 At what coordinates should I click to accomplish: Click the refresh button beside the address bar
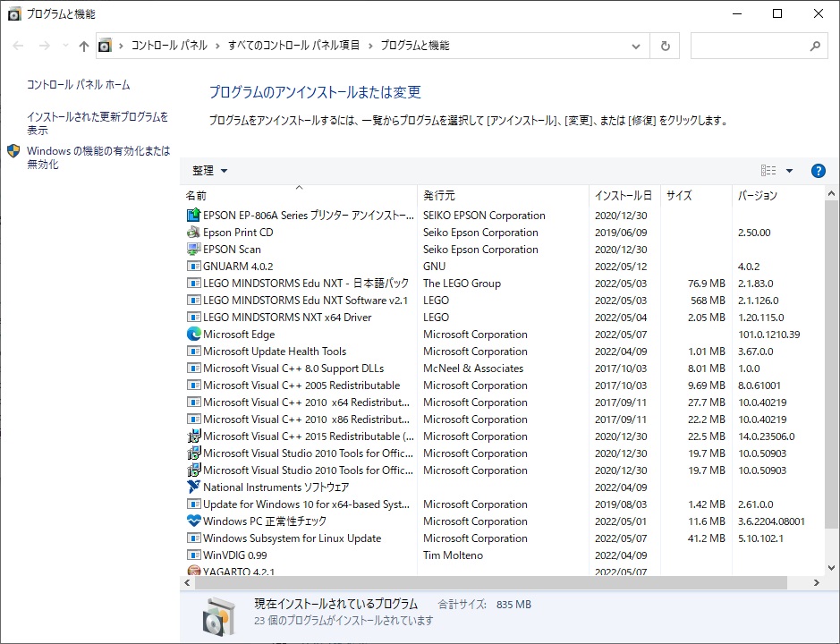pyautogui.click(x=665, y=47)
